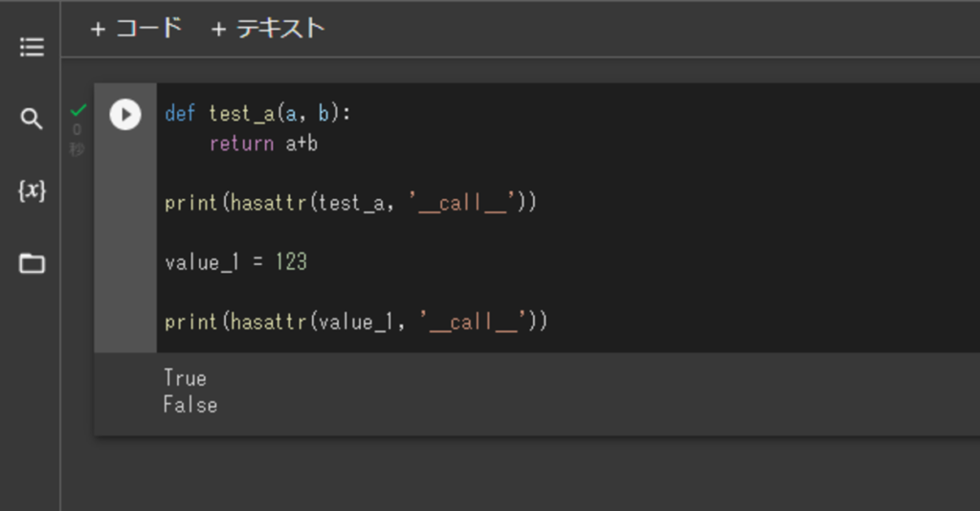Click the line 'value_1 = 123'

(x=235, y=262)
